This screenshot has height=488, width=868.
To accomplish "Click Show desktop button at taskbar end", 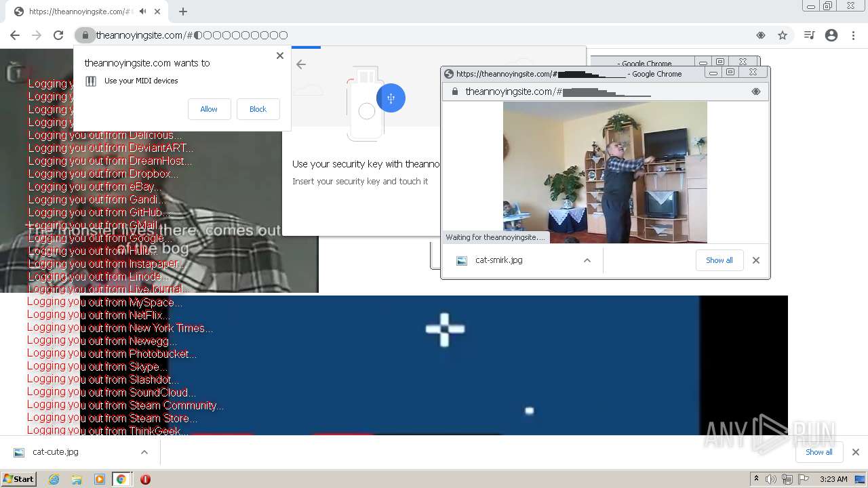I will (860, 479).
